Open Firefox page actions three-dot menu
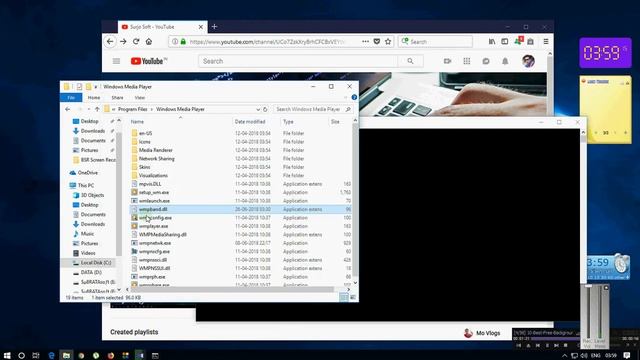Image resolution: width=640 pixels, height=360 pixels. (x=365, y=42)
